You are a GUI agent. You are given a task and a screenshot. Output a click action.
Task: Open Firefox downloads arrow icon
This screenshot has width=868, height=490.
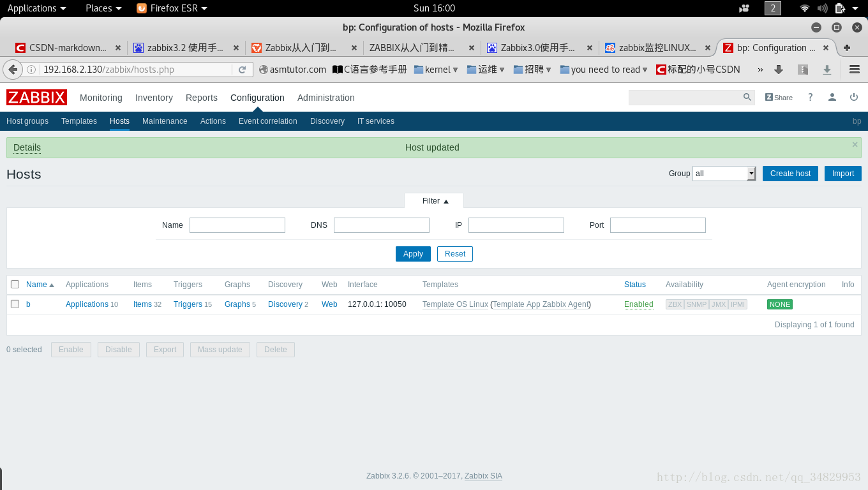coord(827,70)
